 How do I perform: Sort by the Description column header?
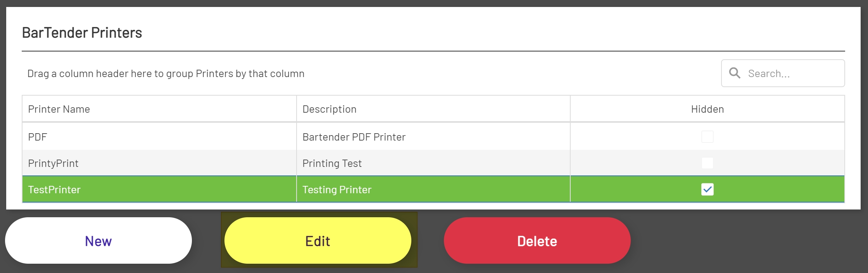point(329,109)
